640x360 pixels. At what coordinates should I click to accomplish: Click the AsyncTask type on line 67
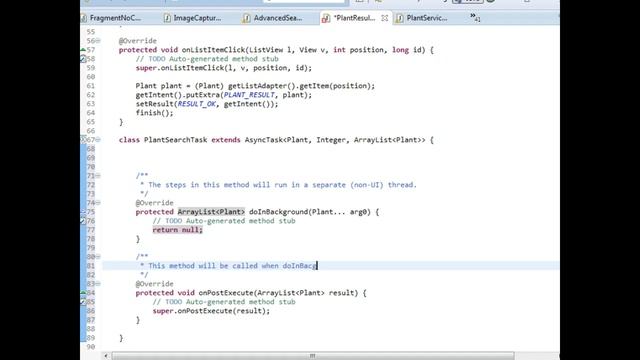(263, 140)
